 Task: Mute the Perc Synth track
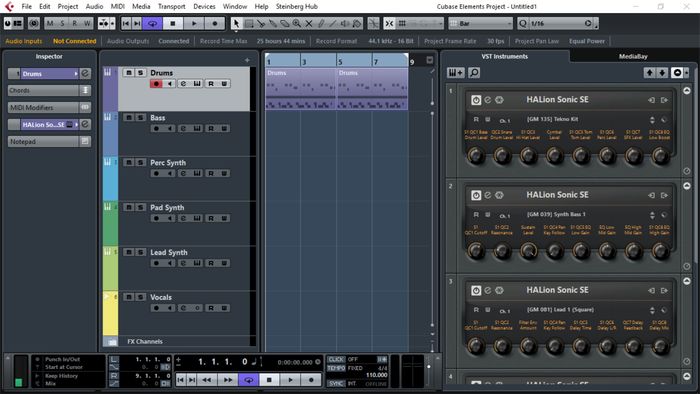129,162
